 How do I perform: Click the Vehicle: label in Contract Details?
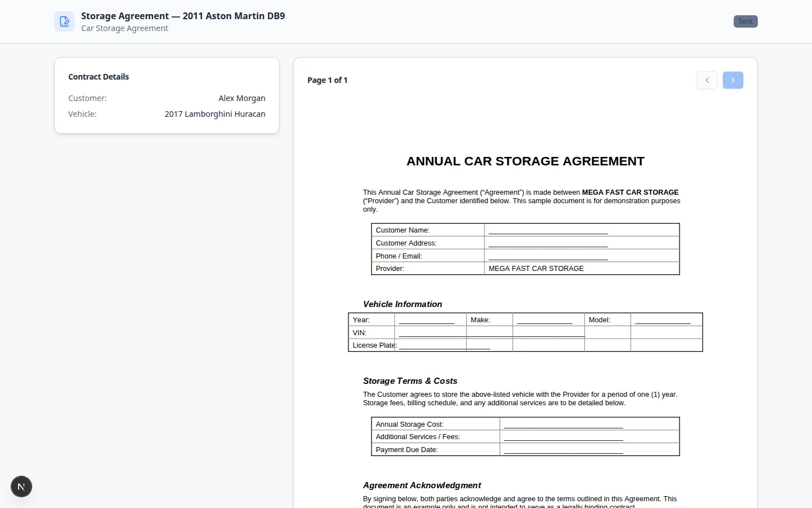(82, 114)
